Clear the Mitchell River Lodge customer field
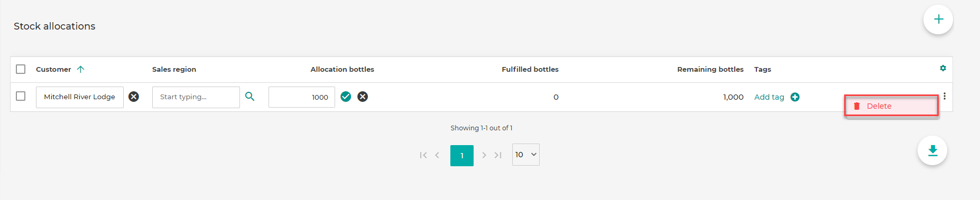 pyautogui.click(x=134, y=97)
